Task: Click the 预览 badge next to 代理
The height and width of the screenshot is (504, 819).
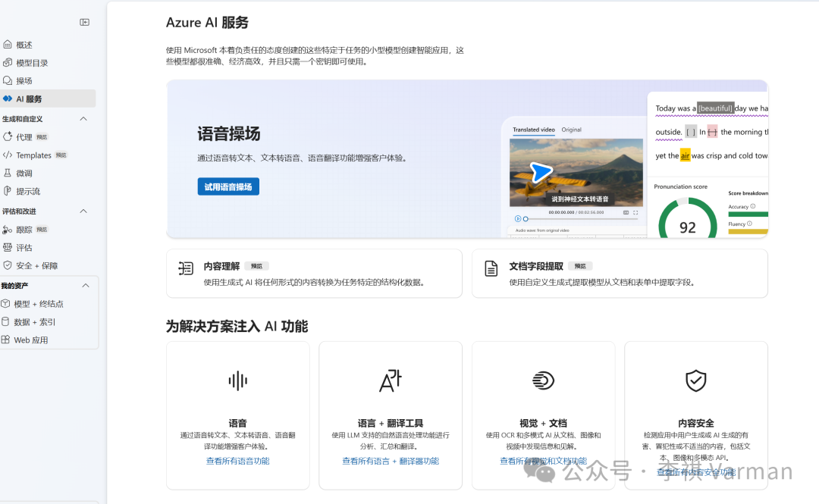Action: pyautogui.click(x=42, y=137)
